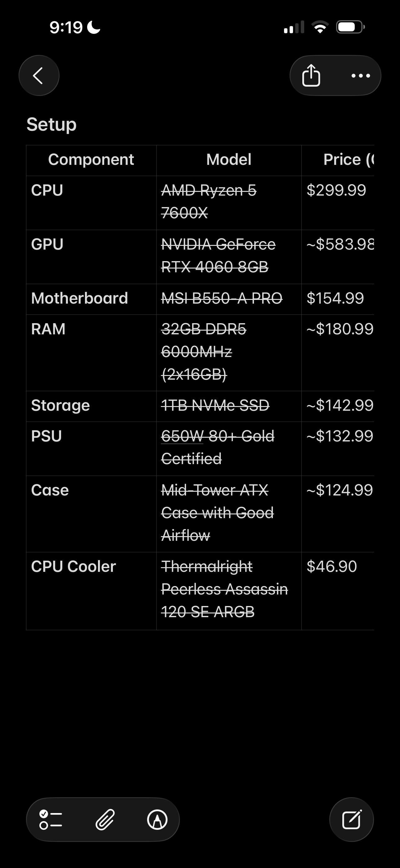The image size is (400, 868).
Task: Open the markup pen icon
Action: click(x=157, y=820)
